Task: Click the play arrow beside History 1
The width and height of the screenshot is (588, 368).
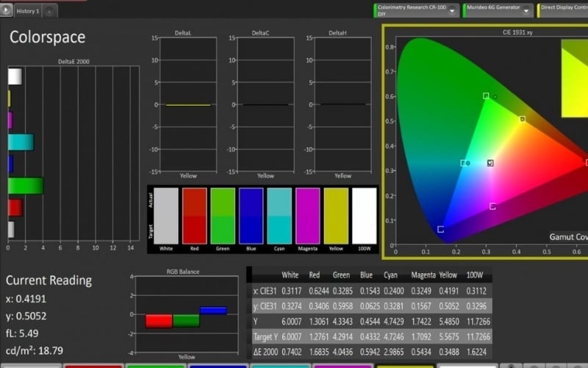Action: click(6, 10)
